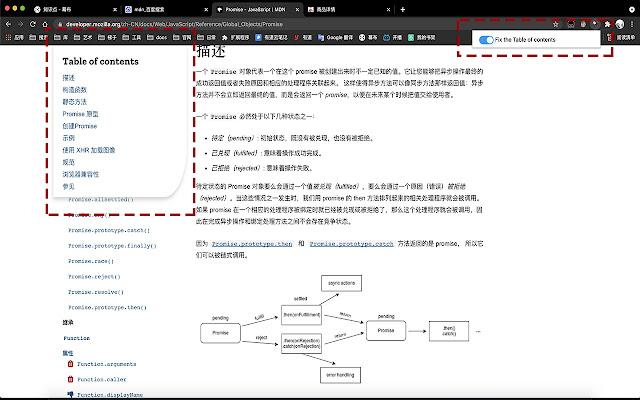
Task: Open Promise.race() in the sidebar
Action: [91, 261]
